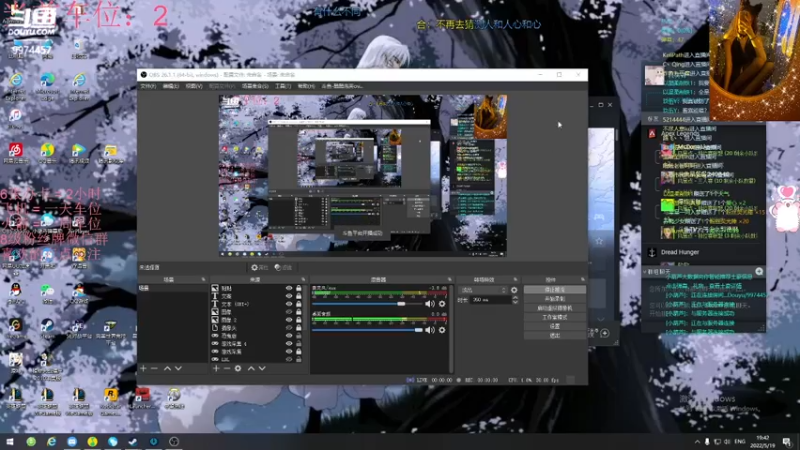Add a new scene with the plus icon
Screen dimensions: 800x450
(143, 368)
